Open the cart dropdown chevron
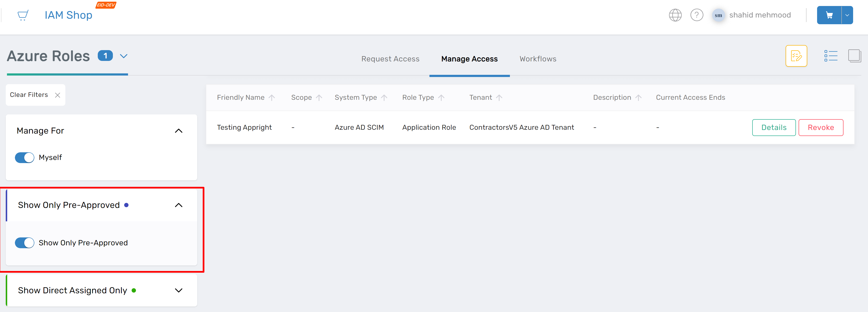The width and height of the screenshot is (868, 312). 847,15
